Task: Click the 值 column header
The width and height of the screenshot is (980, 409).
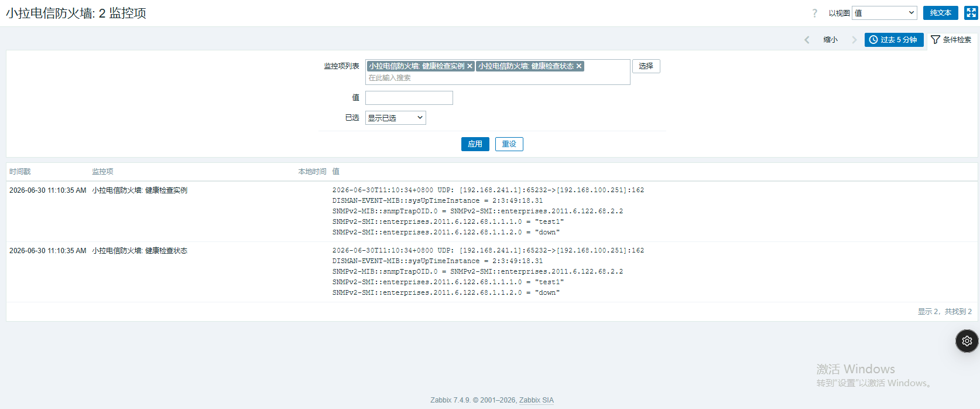Action: click(x=336, y=172)
